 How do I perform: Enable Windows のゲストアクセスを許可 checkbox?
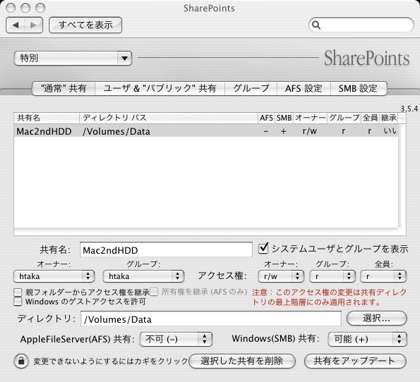click(x=18, y=302)
